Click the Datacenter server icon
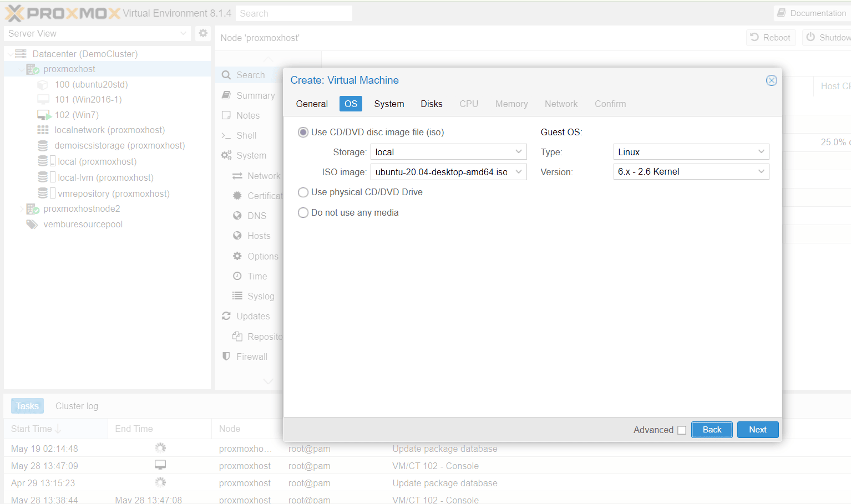 click(21, 54)
